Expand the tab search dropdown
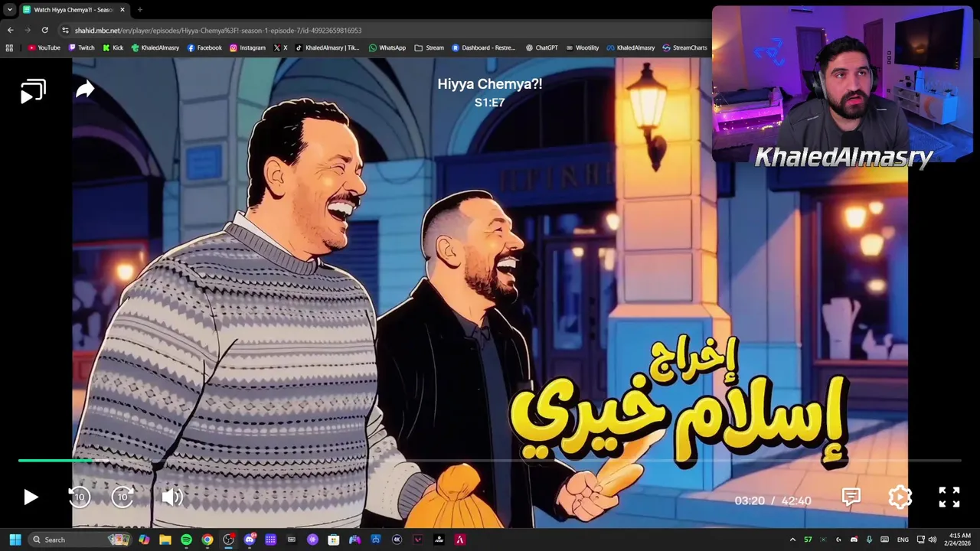The width and height of the screenshot is (980, 551). click(9, 10)
